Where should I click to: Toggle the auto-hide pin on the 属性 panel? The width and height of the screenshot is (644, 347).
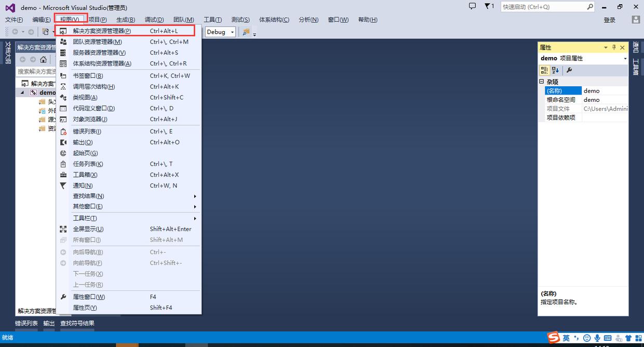pos(615,47)
